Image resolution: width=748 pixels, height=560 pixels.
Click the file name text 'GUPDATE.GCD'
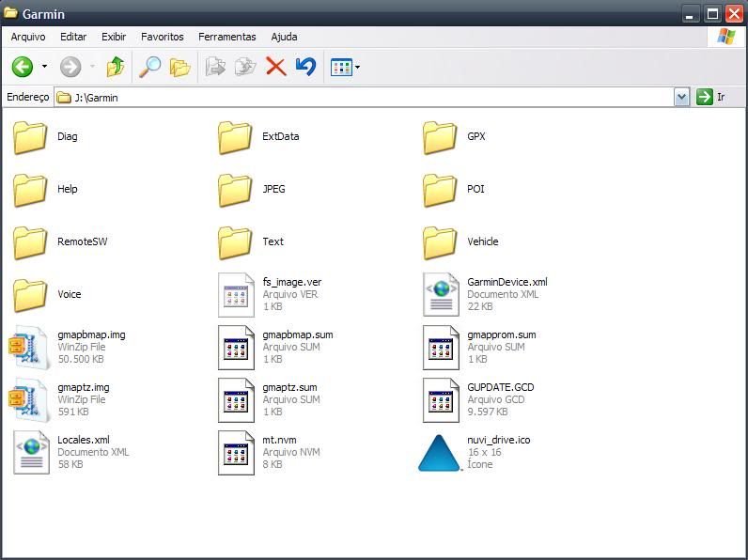tap(501, 387)
